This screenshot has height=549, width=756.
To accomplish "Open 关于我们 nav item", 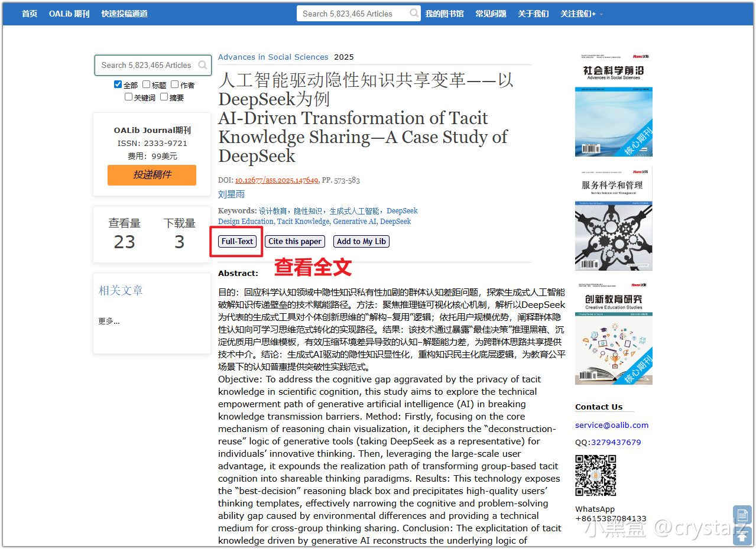I will 533,14.
